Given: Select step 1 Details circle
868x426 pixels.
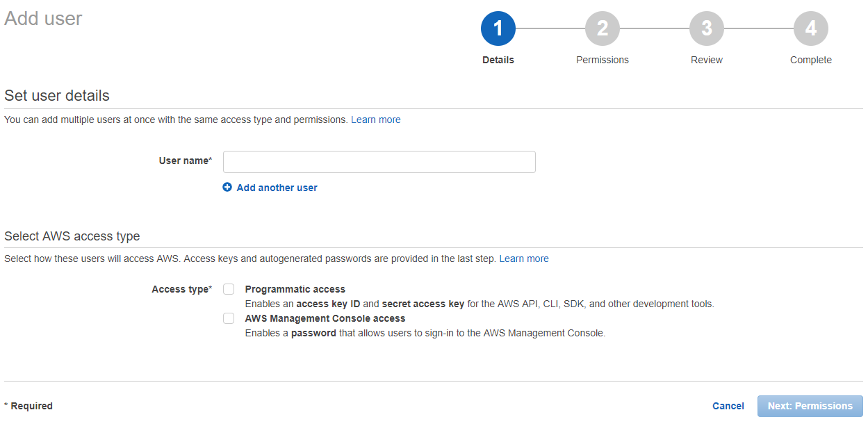Looking at the screenshot, I should (498, 28).
